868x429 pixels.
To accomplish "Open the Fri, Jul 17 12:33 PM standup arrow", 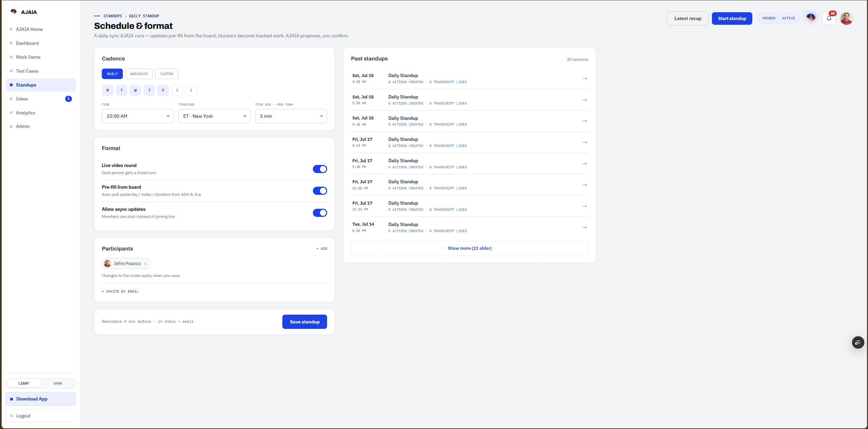I will pyautogui.click(x=584, y=206).
